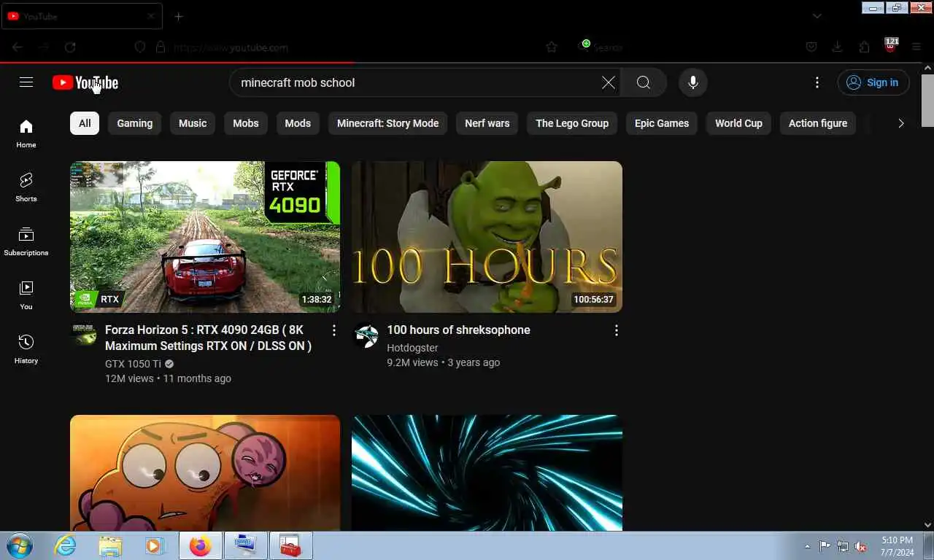Select the Mobs filter chip
Viewport: 934px width, 560px height.
[x=246, y=123]
